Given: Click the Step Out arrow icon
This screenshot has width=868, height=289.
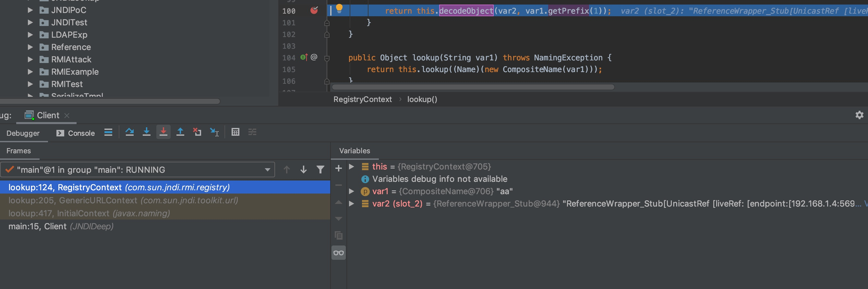Looking at the screenshot, I should coord(180,132).
